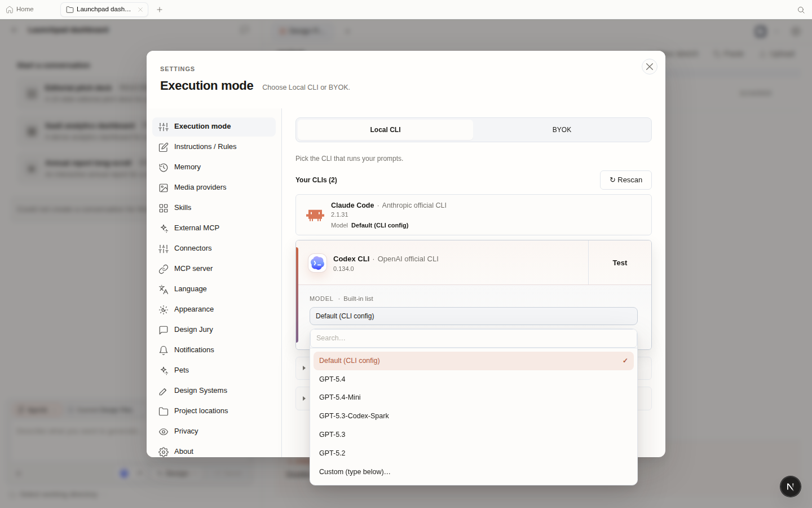Viewport: 812px width, 508px height.
Task: Click the Notifications bell icon
Action: click(x=164, y=351)
